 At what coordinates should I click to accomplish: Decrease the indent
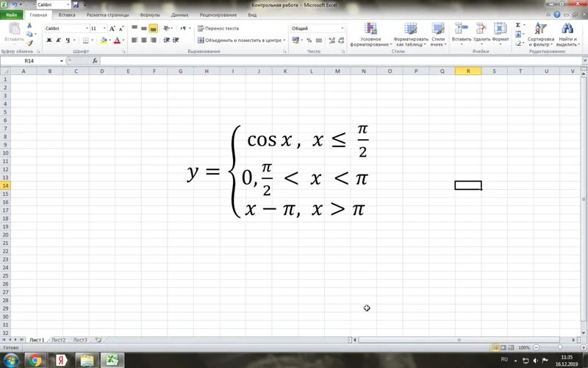[167, 40]
